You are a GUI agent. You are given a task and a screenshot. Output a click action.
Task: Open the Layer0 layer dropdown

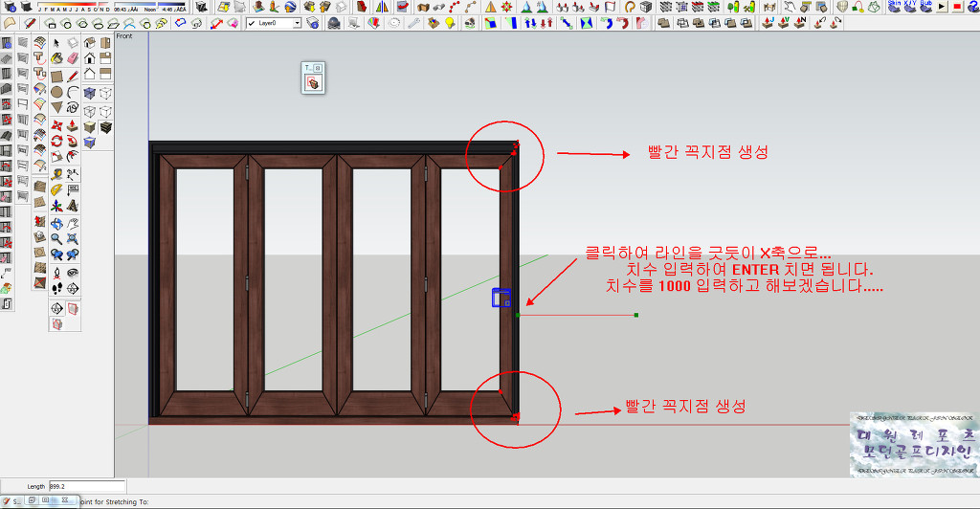(296, 23)
